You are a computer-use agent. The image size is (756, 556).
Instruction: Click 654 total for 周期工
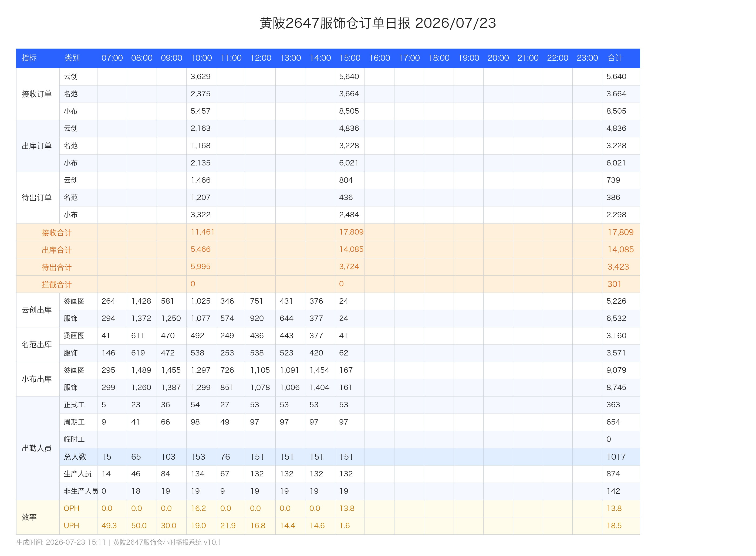[x=613, y=422]
